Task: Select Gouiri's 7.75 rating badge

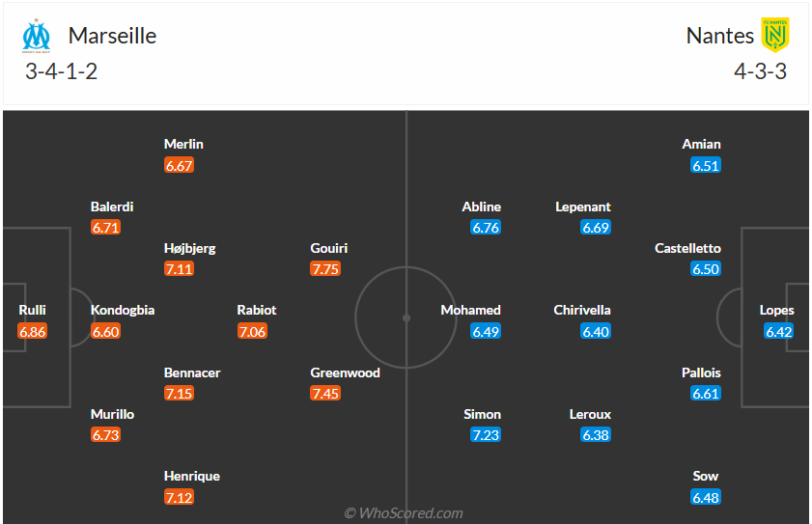Action: pyautogui.click(x=325, y=269)
